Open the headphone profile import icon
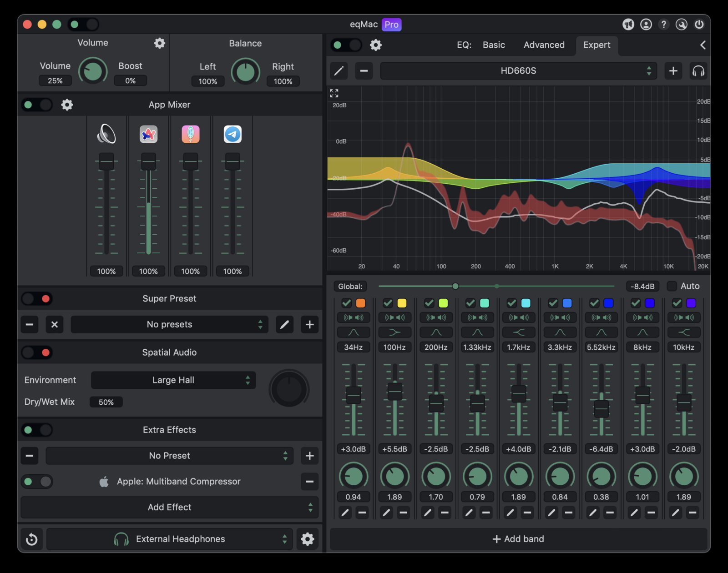728x573 pixels. pyautogui.click(x=698, y=71)
